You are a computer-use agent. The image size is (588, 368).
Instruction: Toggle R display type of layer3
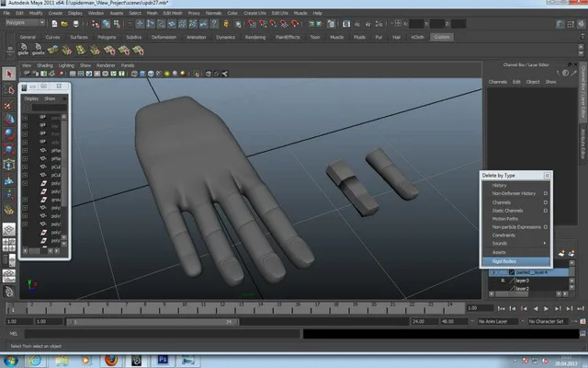(x=503, y=281)
